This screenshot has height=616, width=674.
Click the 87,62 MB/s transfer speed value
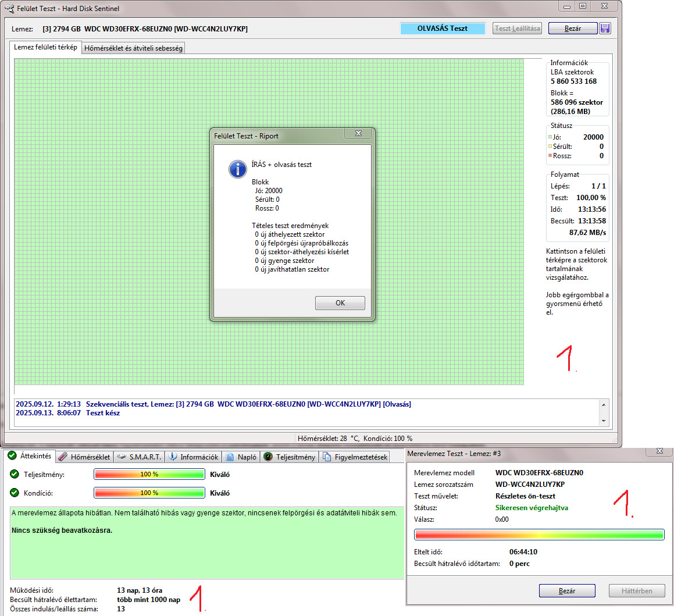pyautogui.click(x=587, y=233)
